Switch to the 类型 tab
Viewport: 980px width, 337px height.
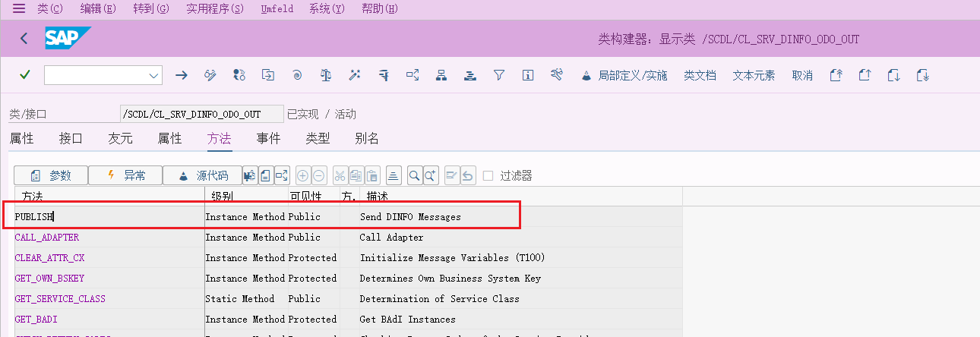point(318,138)
